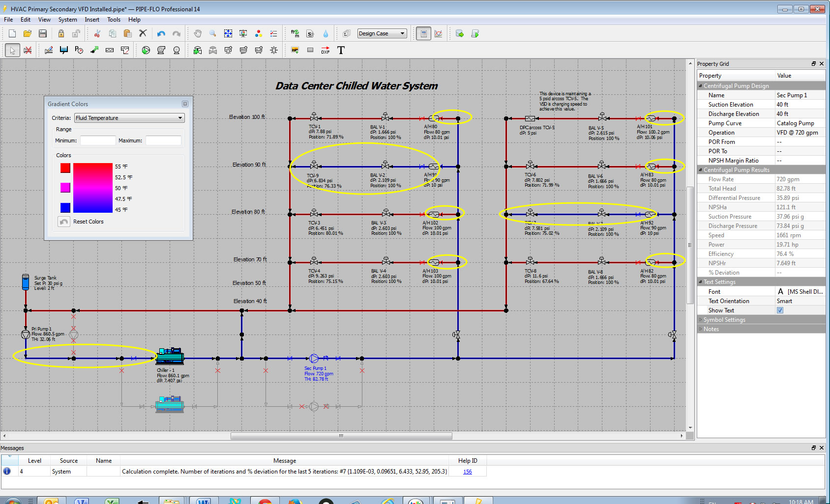Screen dimensions: 830x504
Task: Save the system with floppy disk icon
Action: point(43,33)
